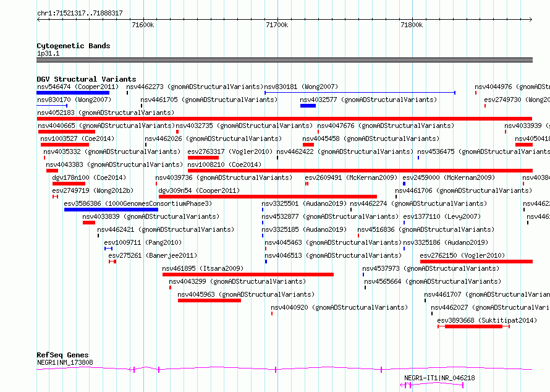
Task: Select nsv3325501 (Audano2019) variant label
Action: tap(304, 203)
